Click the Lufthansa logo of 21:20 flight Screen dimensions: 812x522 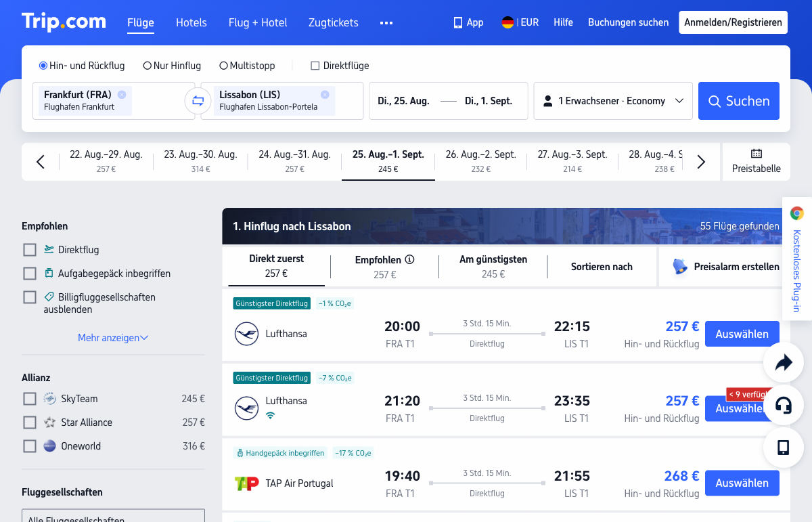[246, 408]
